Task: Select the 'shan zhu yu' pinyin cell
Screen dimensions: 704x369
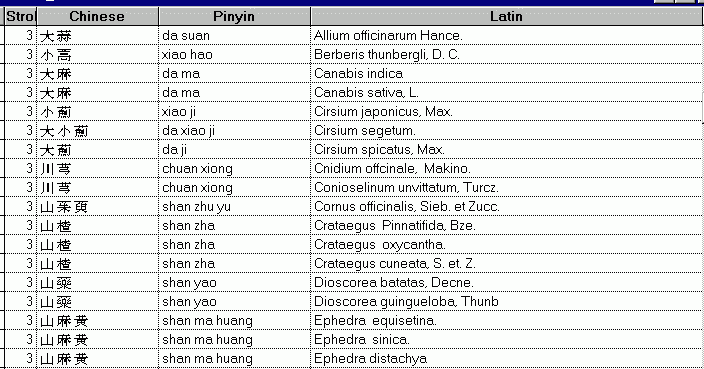Action: tap(234, 206)
